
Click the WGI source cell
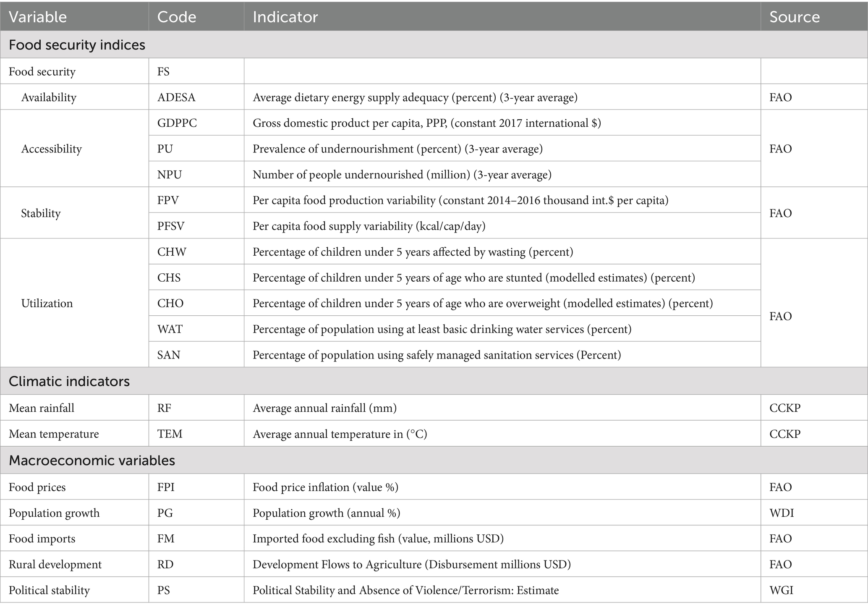tap(781, 590)
